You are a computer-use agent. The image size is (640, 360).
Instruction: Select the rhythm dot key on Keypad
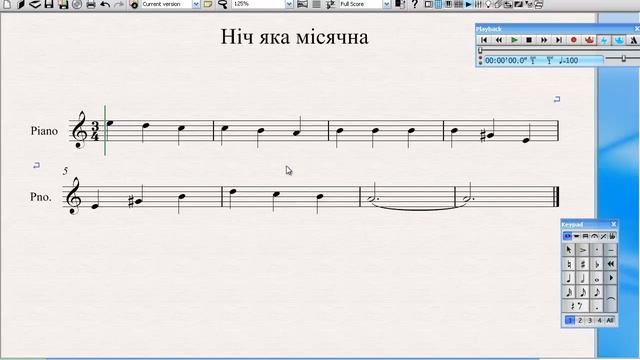(597, 306)
